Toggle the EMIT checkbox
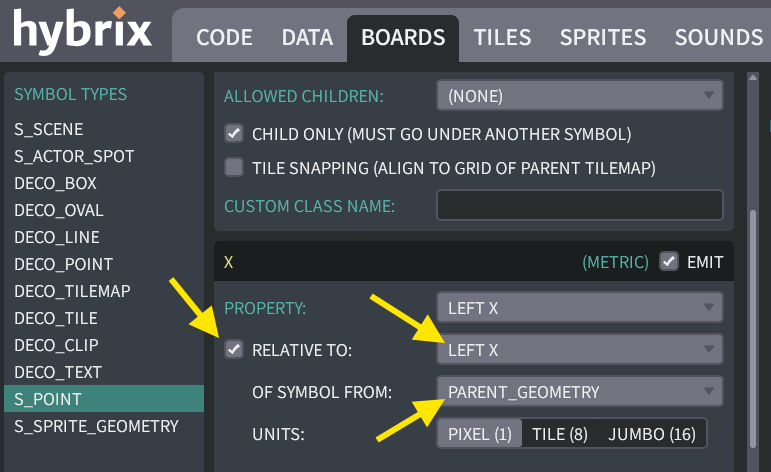Screen dimensions: 771x472 coord(668,262)
